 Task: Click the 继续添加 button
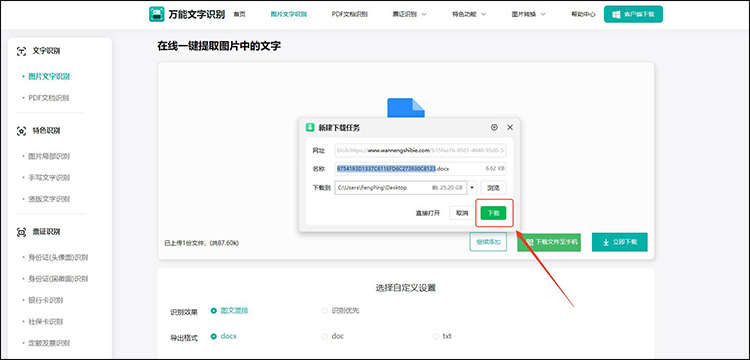488,242
